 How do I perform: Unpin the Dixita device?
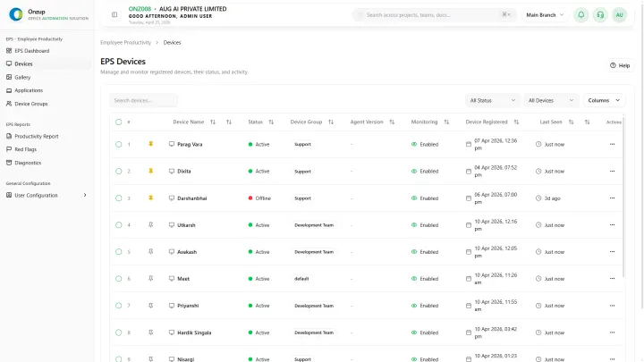pyautogui.click(x=151, y=171)
